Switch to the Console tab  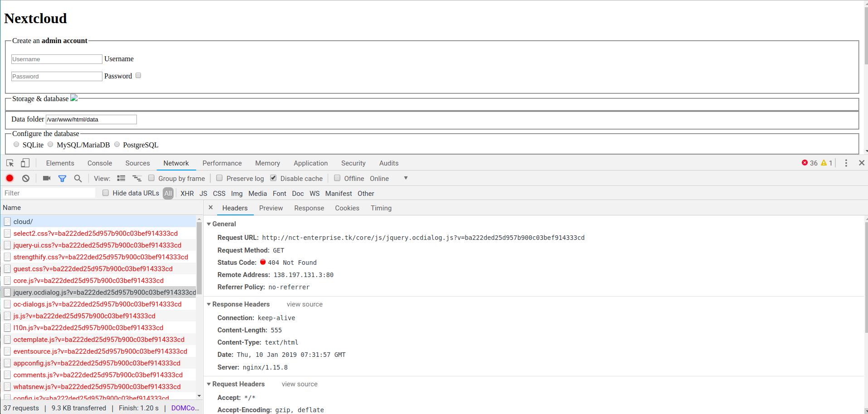(99, 163)
